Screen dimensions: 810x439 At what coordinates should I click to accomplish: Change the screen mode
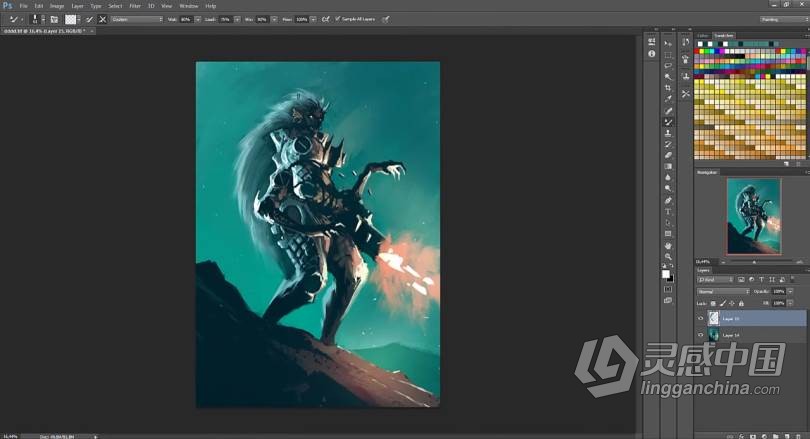668,301
